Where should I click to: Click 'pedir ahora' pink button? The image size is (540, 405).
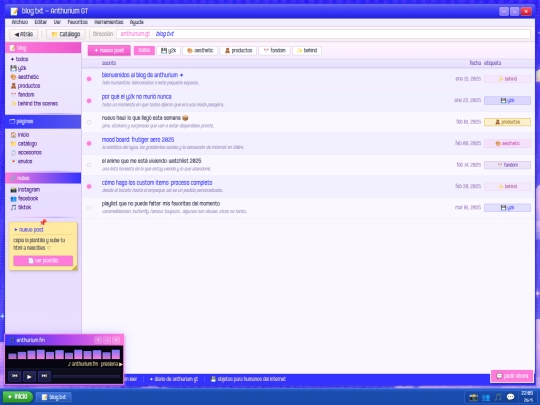(512, 376)
